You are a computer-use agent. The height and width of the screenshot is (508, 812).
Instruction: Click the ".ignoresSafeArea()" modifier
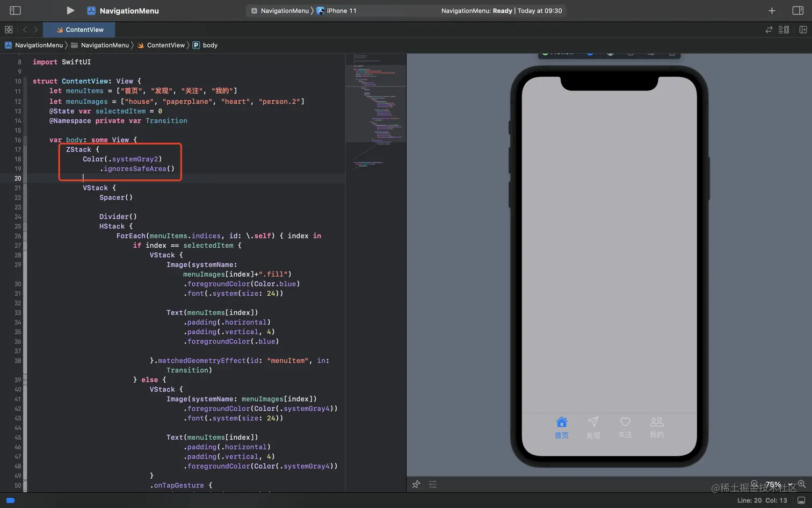coord(137,169)
